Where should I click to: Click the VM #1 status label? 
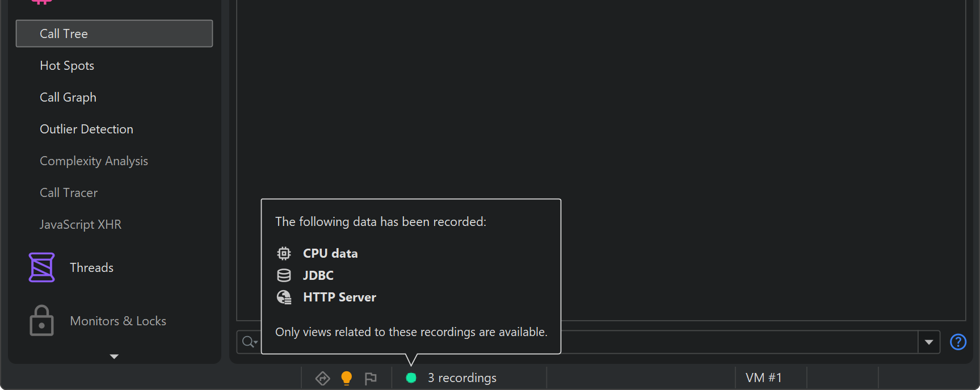(763, 378)
